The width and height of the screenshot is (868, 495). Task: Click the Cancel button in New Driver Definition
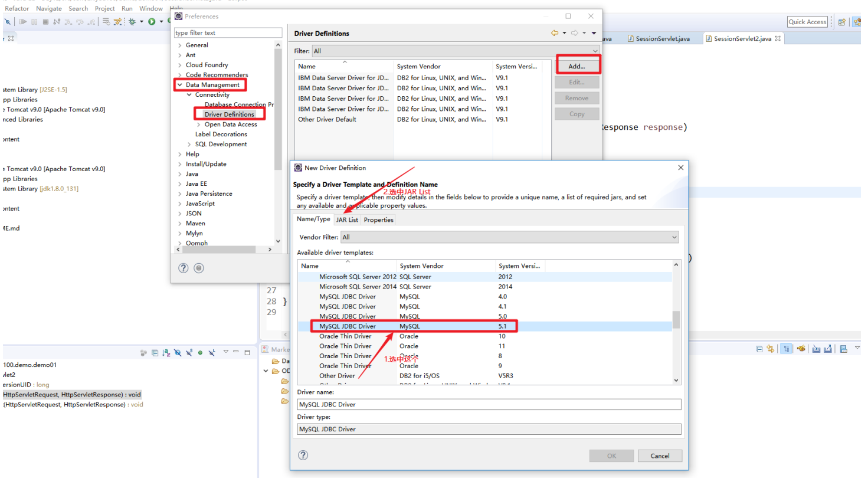pyautogui.click(x=660, y=456)
